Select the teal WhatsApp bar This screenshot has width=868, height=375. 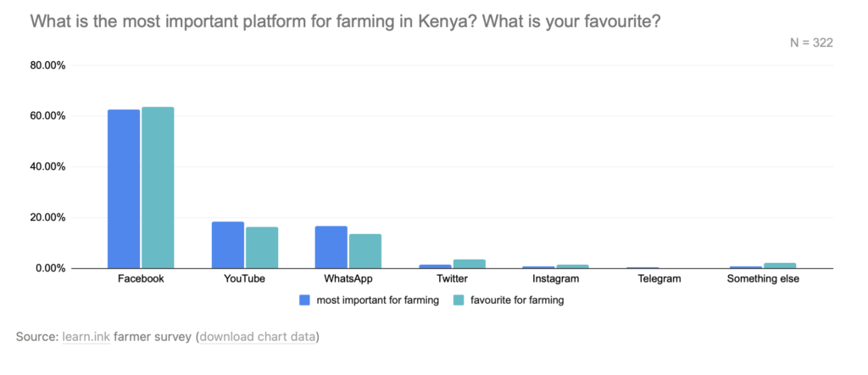click(x=365, y=251)
